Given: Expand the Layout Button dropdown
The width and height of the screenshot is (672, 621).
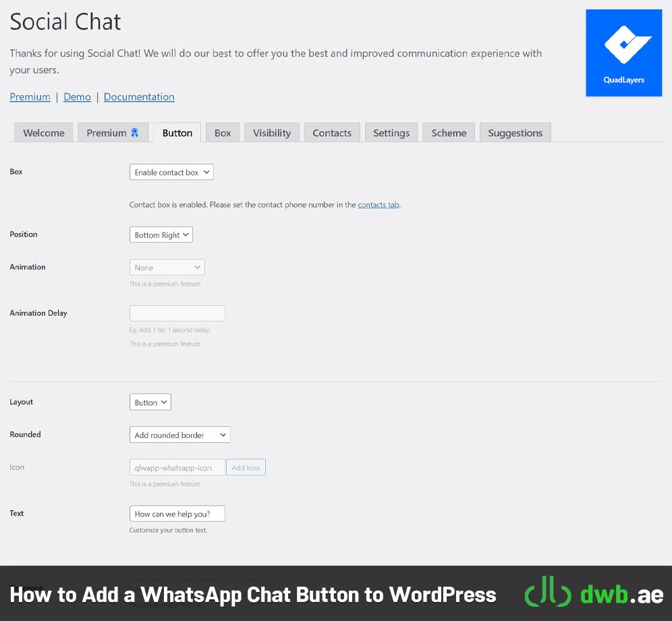Looking at the screenshot, I should coord(150,402).
